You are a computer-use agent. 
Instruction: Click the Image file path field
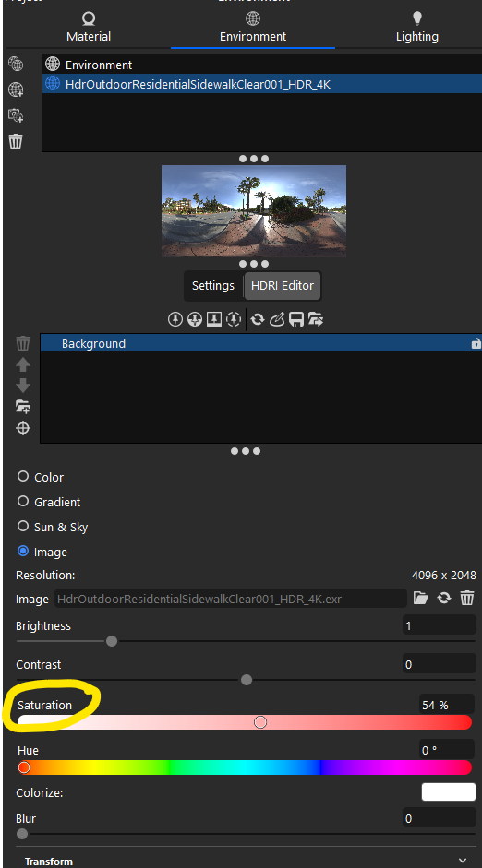pyautogui.click(x=230, y=599)
